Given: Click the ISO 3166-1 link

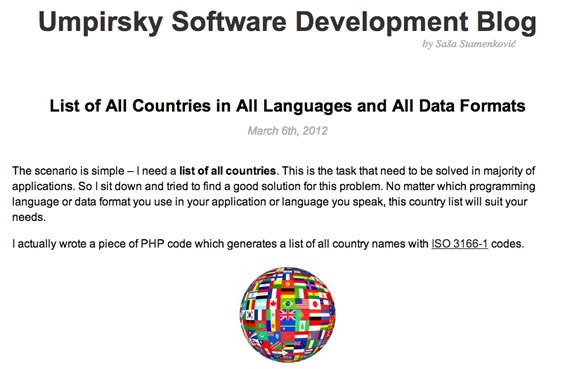Looking at the screenshot, I should (x=459, y=244).
